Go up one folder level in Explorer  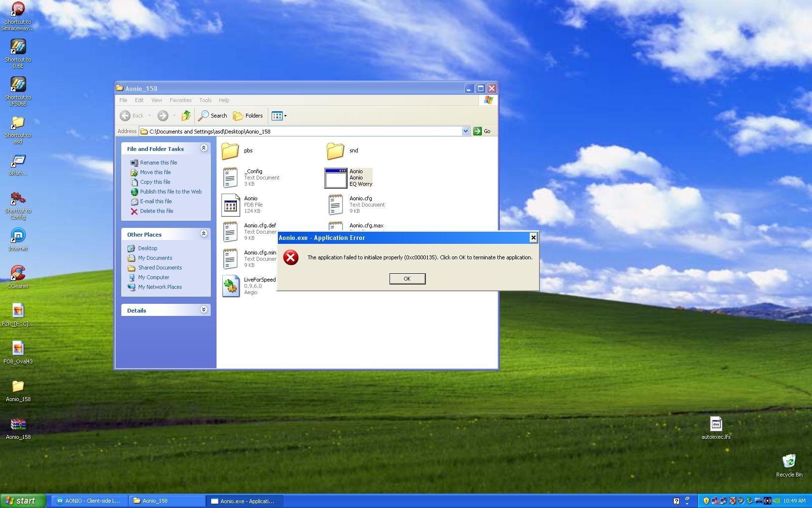pos(186,116)
